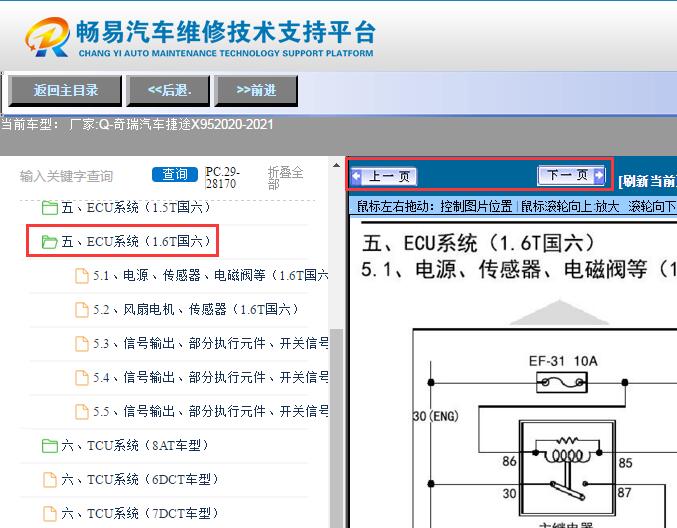This screenshot has height=528, width=677.
Task: Expand 六、TCU系统（8AT车型） node
Action: pyautogui.click(x=135, y=445)
